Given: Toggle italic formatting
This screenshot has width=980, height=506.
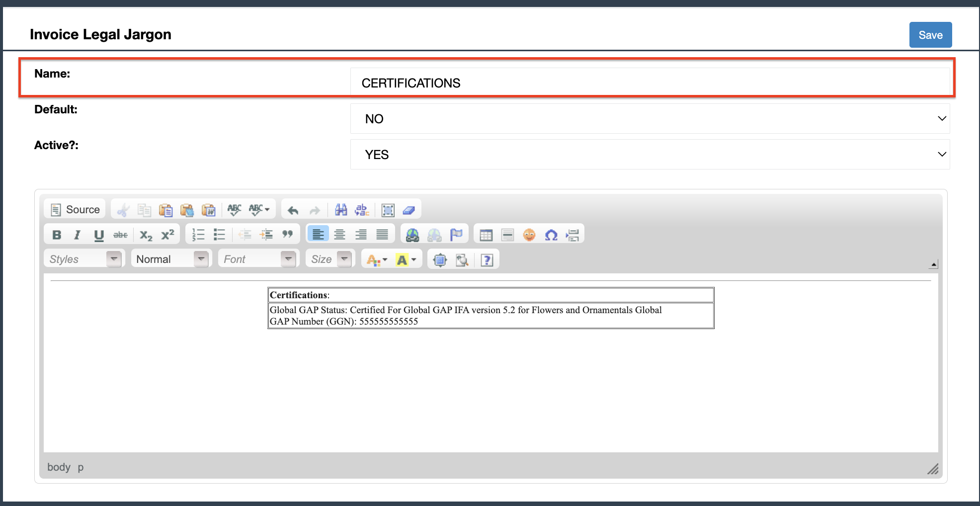Looking at the screenshot, I should coord(78,235).
